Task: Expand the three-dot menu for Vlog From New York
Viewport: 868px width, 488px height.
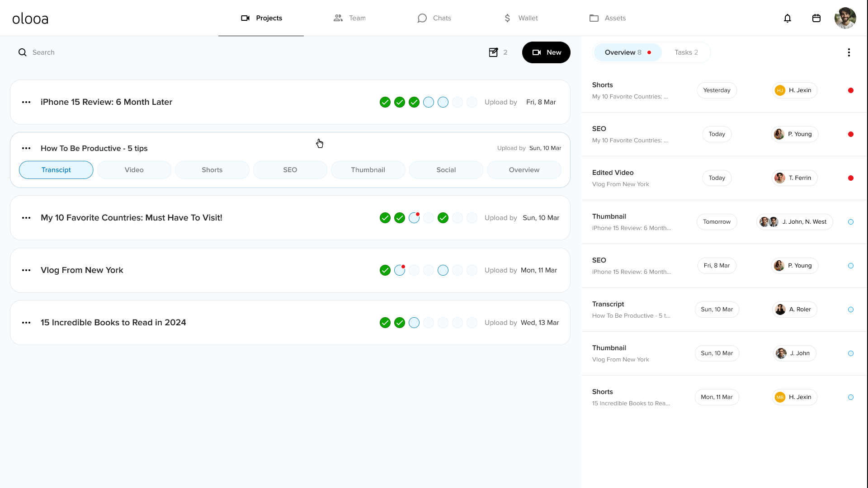Action: point(26,270)
